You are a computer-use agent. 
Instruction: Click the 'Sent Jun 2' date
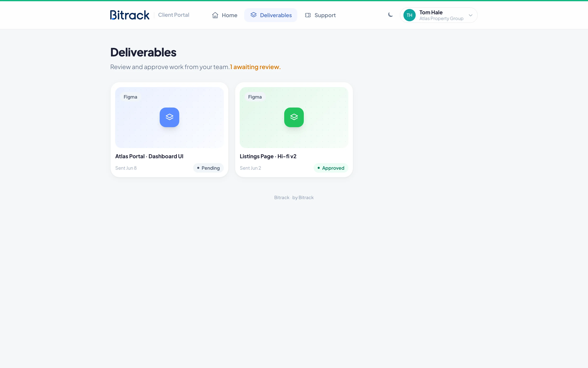point(250,168)
